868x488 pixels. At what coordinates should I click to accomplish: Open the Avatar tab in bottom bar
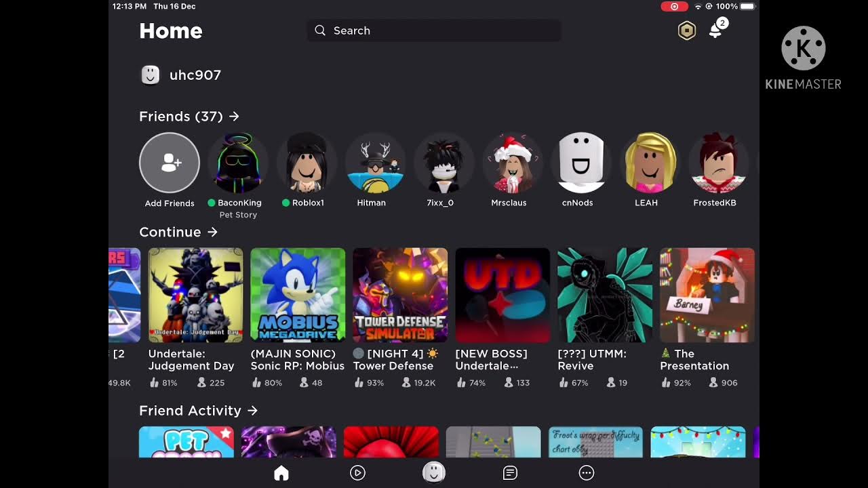434,472
